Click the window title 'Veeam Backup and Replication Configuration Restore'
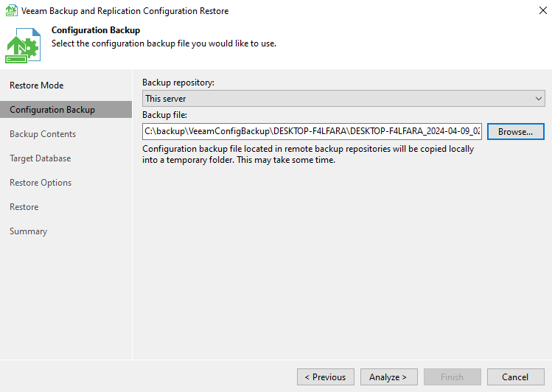This screenshot has width=552, height=392. tap(125, 11)
